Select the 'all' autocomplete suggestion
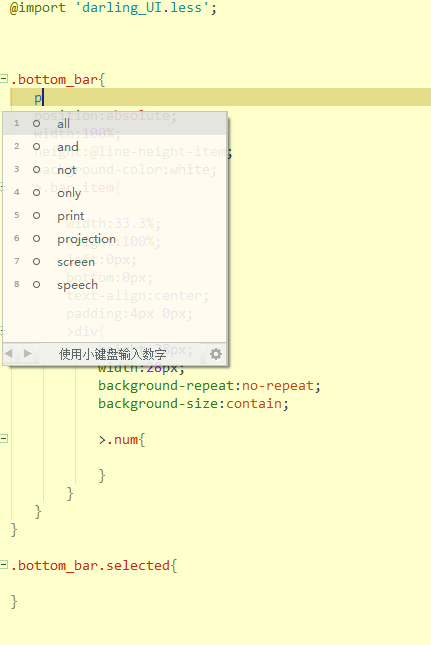This screenshot has width=431, height=645. tap(115, 123)
